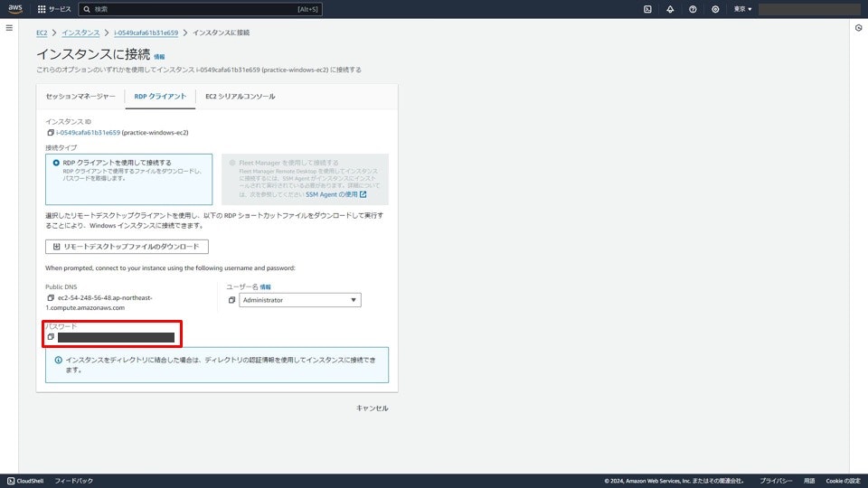Click the account name area in top bar
Image resolution: width=868 pixels, height=488 pixels.
(x=809, y=9)
